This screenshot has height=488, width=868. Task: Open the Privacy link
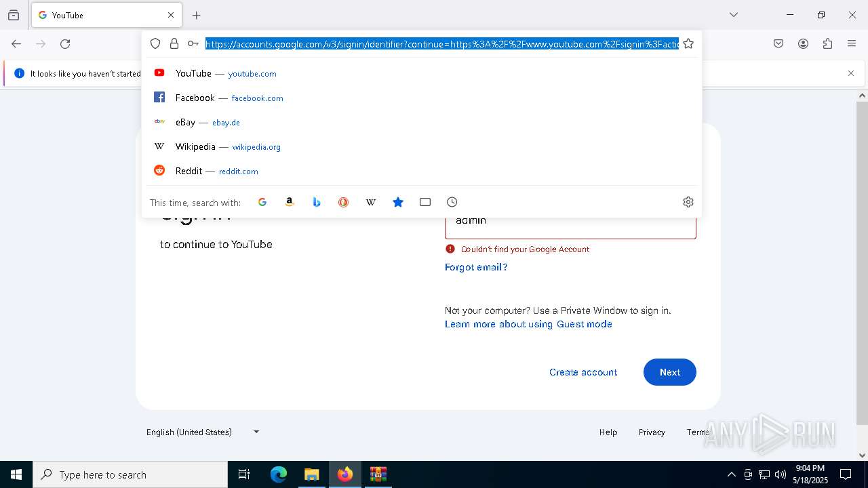pos(652,432)
